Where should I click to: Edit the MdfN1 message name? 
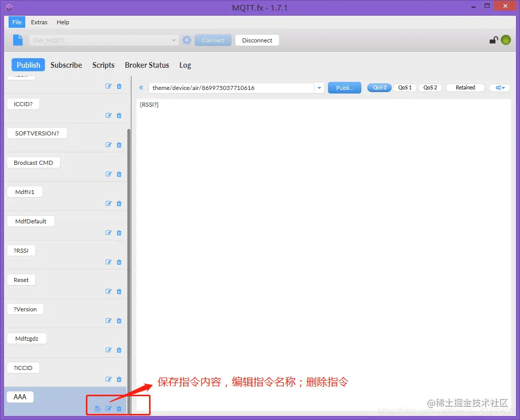pyautogui.click(x=109, y=203)
